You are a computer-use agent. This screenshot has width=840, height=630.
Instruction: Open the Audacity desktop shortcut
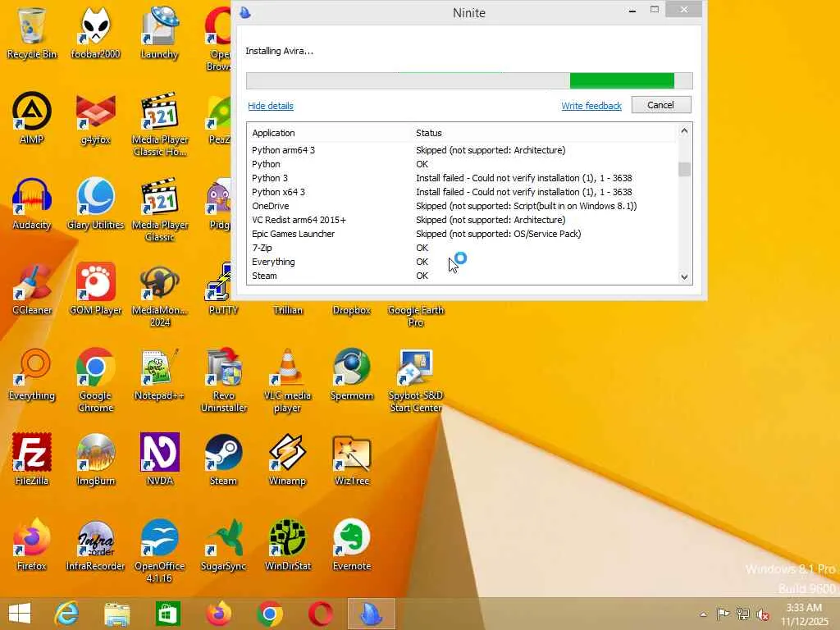tap(32, 204)
